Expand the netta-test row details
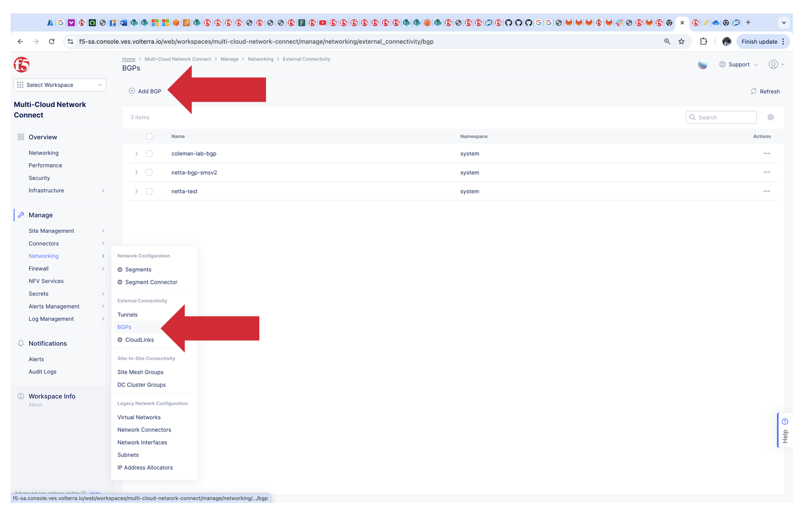The image size is (812, 521). [136, 191]
